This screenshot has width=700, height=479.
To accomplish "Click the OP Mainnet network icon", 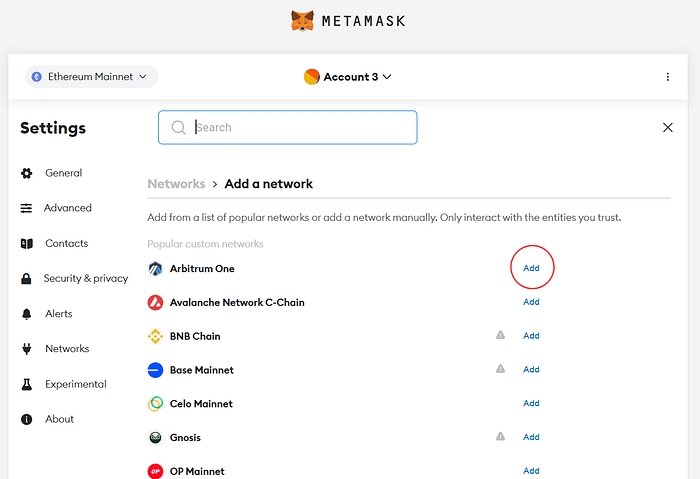I will point(155,471).
